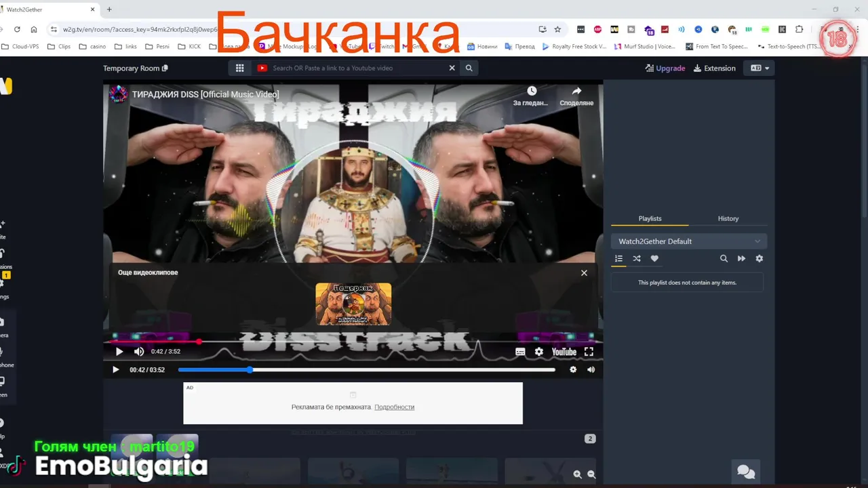
Task: Open YouTube player settings gear
Action: 539,352
